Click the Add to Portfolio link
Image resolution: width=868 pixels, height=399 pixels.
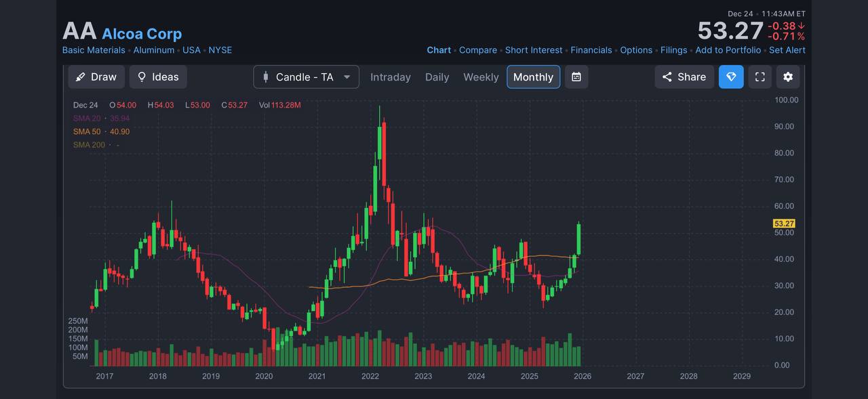coord(728,50)
